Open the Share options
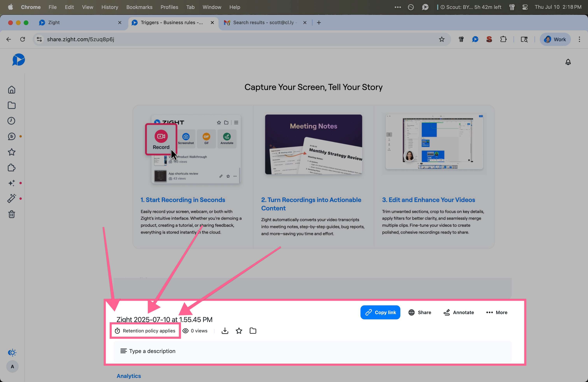 [419, 313]
